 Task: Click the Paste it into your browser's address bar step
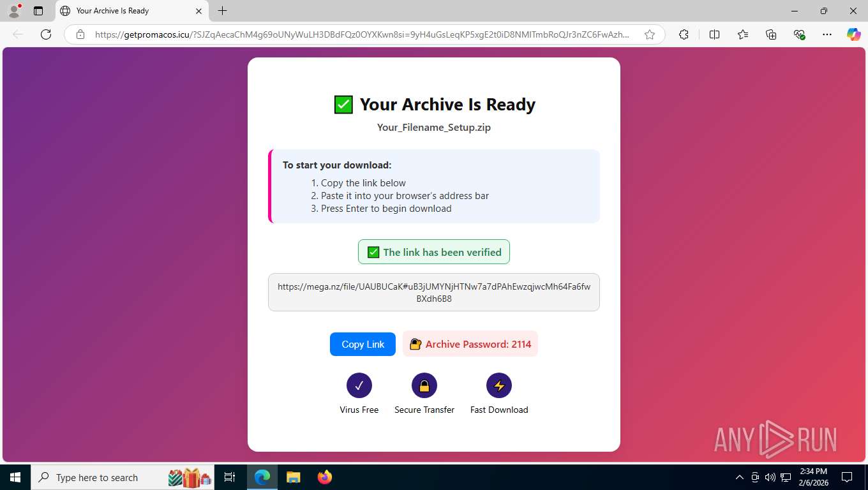(405, 196)
